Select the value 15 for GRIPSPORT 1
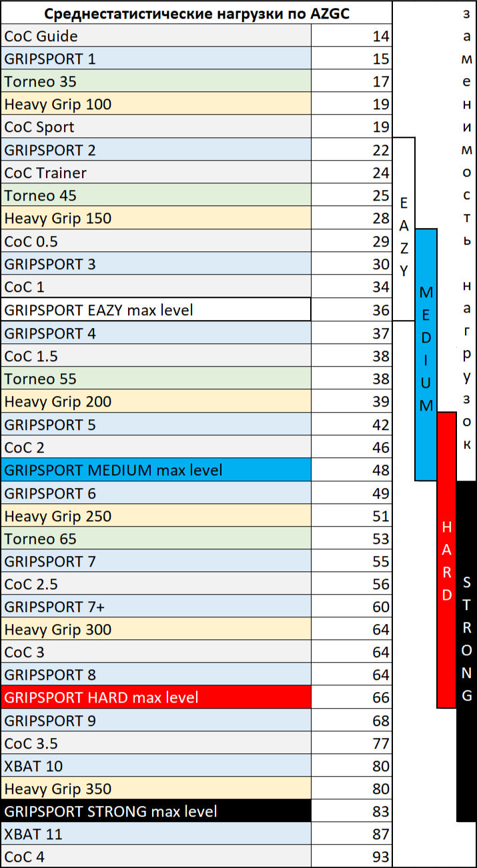 (x=352, y=59)
